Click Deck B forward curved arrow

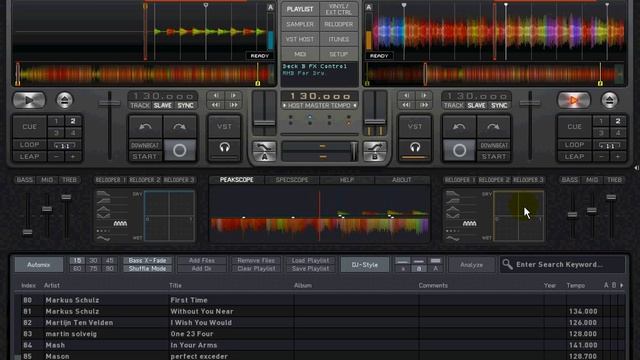[x=493, y=127]
